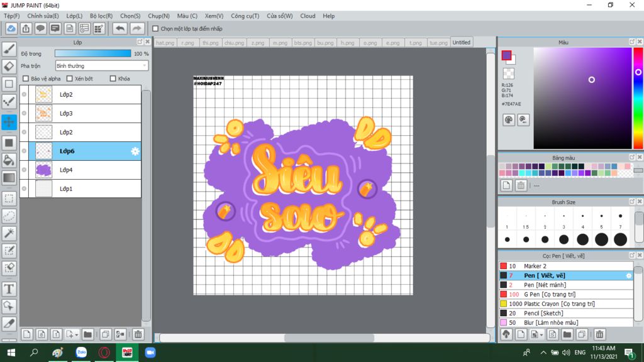The image size is (644, 362).
Task: Open Zoom from the taskbar
Action: point(150,353)
